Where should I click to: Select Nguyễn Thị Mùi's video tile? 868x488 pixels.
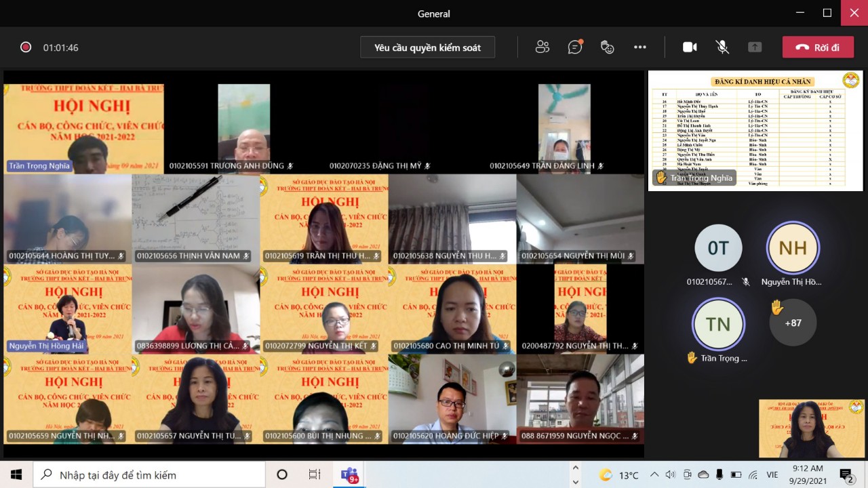(580, 219)
